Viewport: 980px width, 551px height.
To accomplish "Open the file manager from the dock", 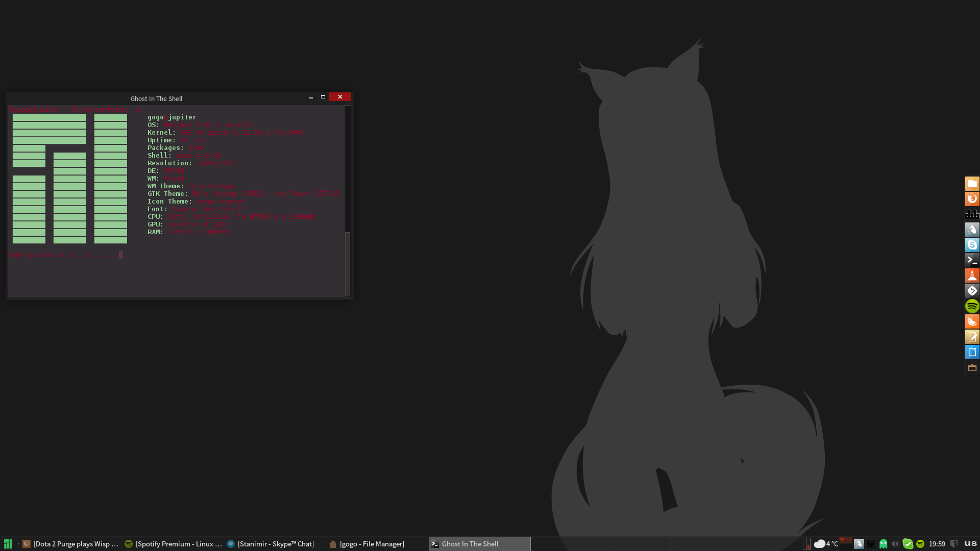I will (x=972, y=184).
